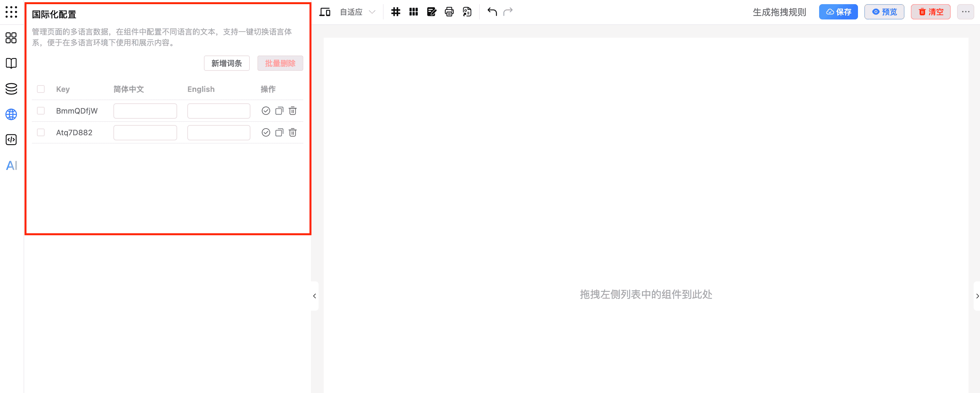Click the English input for BmmQDfjW
Image resolution: width=980 pixels, height=393 pixels.
(219, 111)
